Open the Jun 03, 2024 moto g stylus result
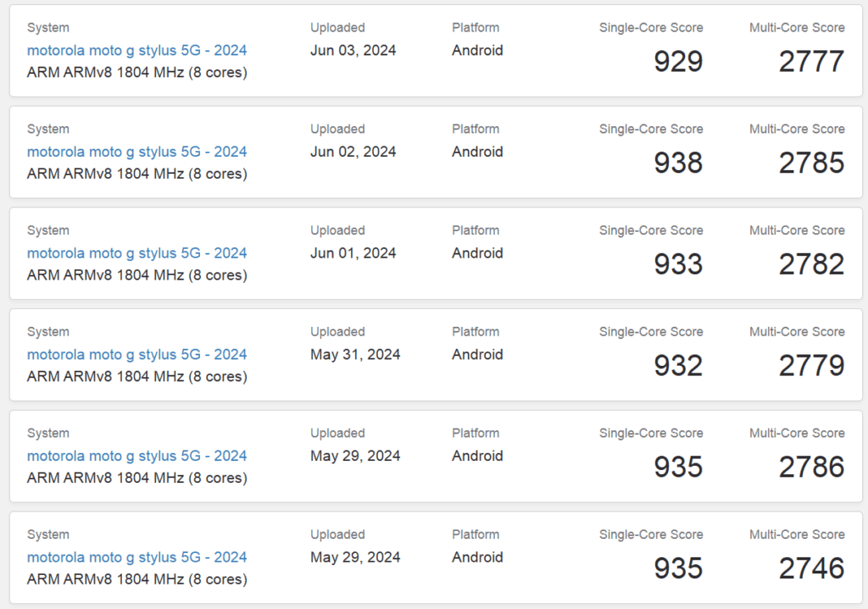Viewport: 868px width, 609px height. click(136, 50)
